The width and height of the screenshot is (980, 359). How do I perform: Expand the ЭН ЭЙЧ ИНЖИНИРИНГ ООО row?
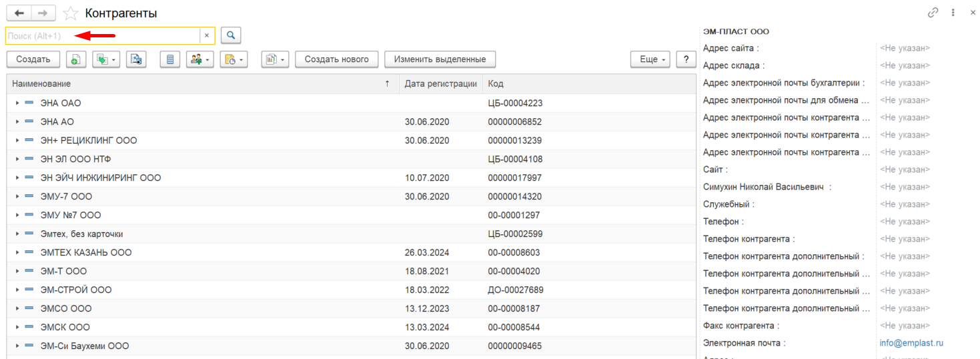tap(17, 178)
